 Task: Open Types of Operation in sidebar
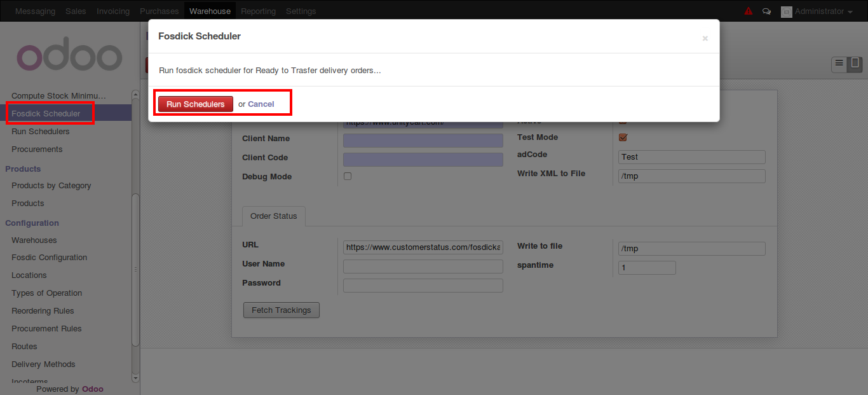pos(47,293)
